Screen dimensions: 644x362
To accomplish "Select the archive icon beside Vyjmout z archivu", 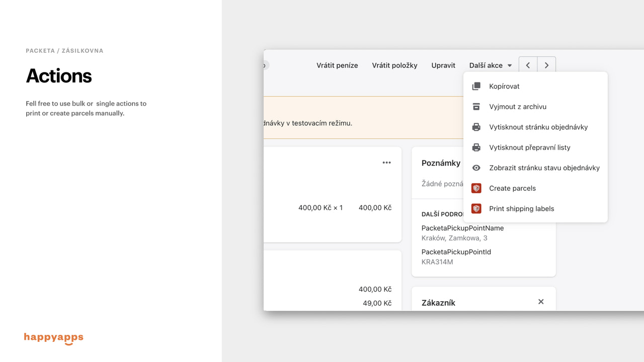I will [476, 107].
